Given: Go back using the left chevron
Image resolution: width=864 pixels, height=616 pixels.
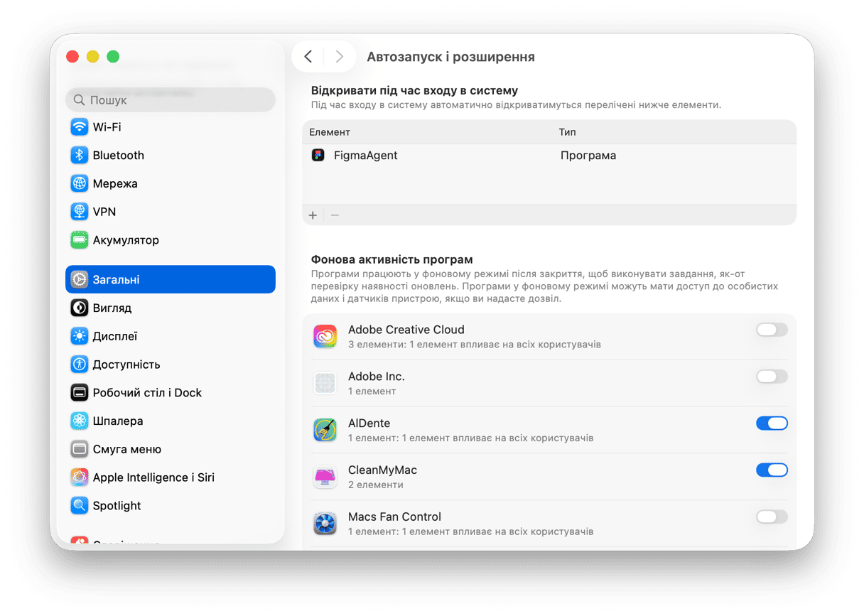Looking at the screenshot, I should pyautogui.click(x=308, y=57).
